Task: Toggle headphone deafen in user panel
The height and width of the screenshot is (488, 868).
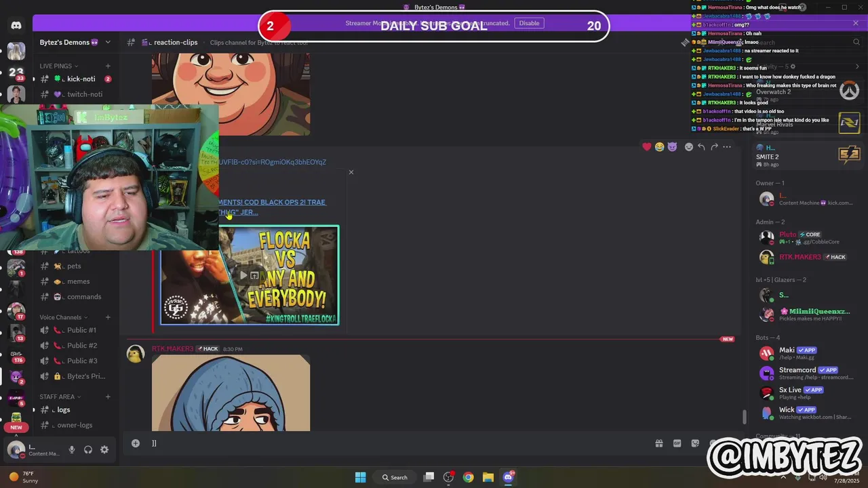Action: (88, 449)
